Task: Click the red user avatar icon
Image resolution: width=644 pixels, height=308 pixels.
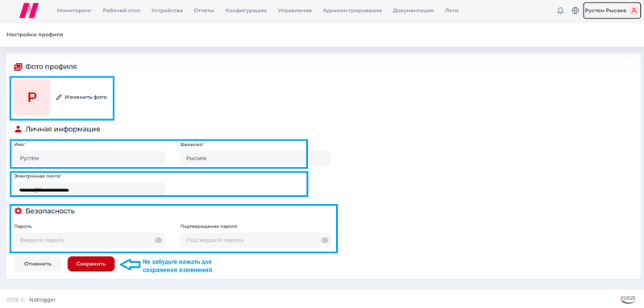Action: click(x=634, y=11)
